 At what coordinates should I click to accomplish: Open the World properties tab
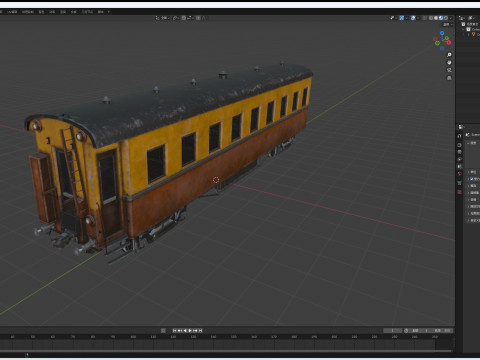pos(460,173)
